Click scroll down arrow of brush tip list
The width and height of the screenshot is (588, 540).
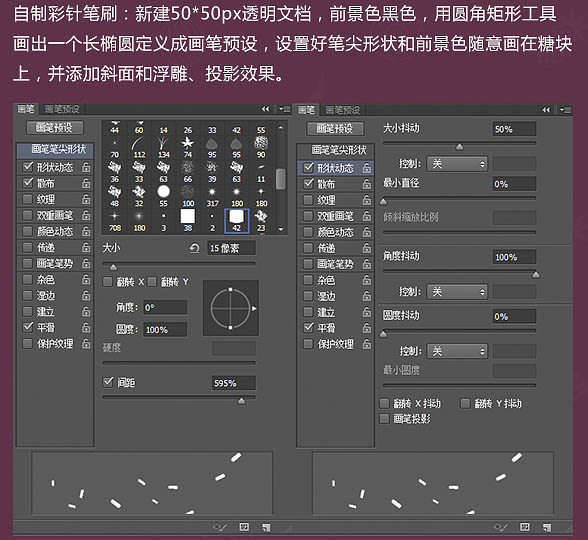[x=281, y=229]
